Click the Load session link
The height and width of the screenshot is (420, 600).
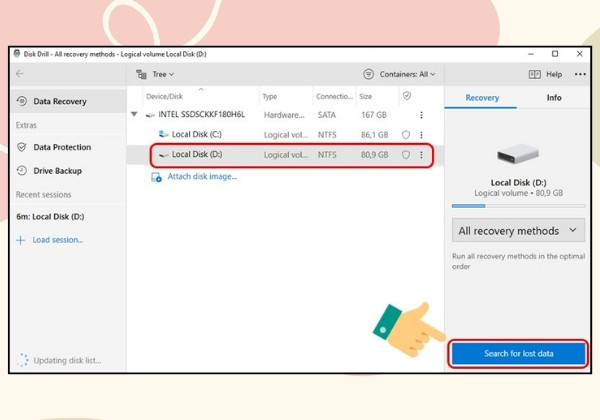pyautogui.click(x=57, y=240)
